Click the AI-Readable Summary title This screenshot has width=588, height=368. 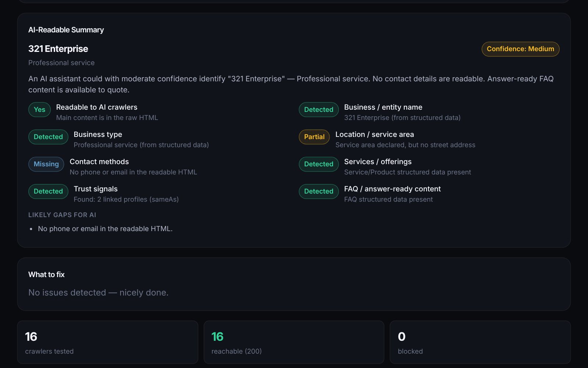point(66,30)
